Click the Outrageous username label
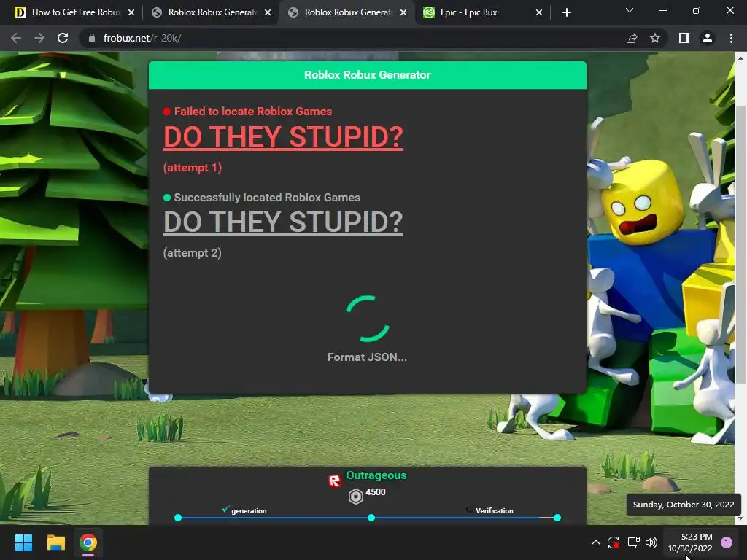747x560 pixels. pos(376,475)
